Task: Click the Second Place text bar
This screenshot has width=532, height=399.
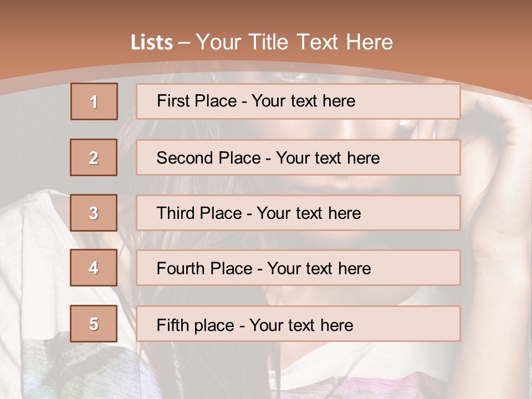Action: 298,157
